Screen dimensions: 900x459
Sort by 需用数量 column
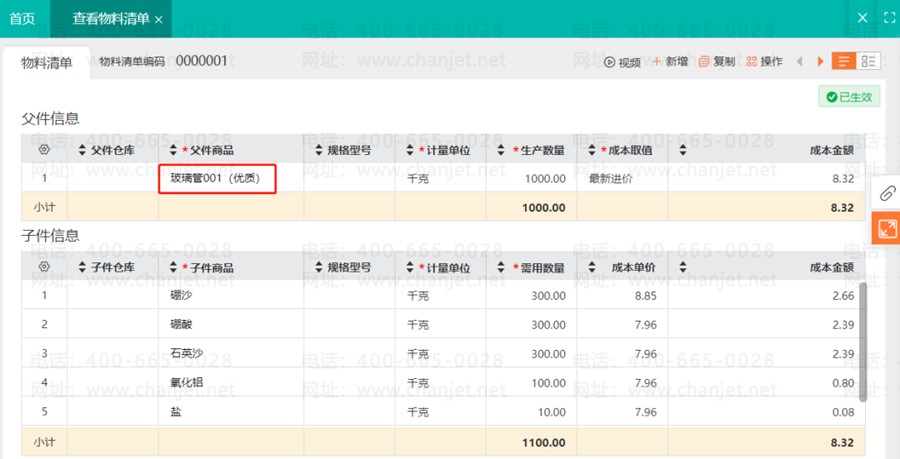tap(501, 267)
